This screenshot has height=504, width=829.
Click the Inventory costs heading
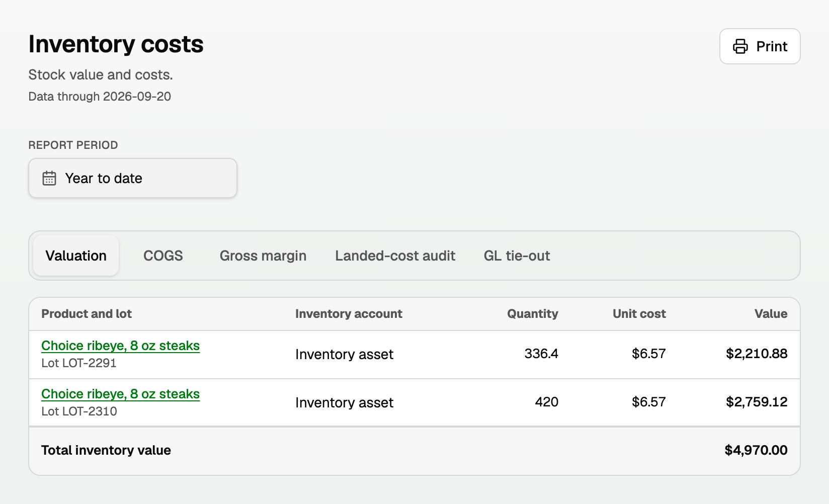coord(116,44)
